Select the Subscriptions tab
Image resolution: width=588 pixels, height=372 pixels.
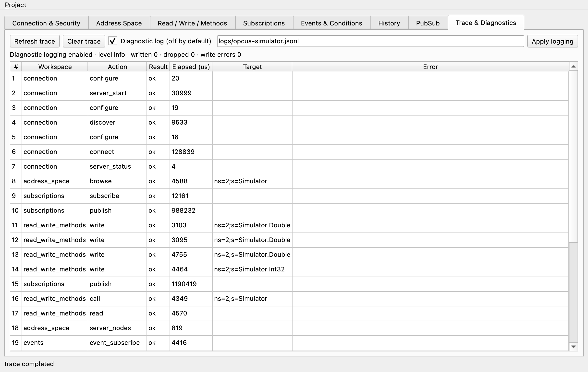tap(264, 23)
